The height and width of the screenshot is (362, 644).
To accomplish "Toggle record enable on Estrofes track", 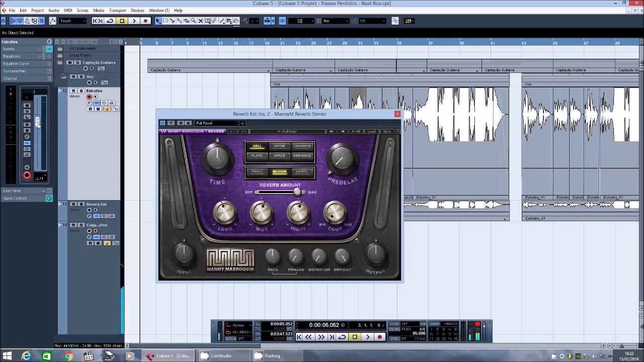I will pos(89,97).
